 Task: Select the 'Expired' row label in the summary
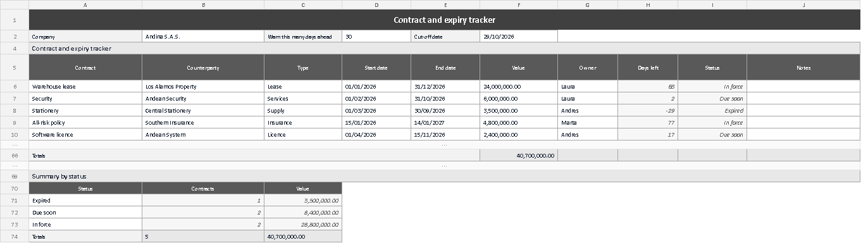point(85,200)
